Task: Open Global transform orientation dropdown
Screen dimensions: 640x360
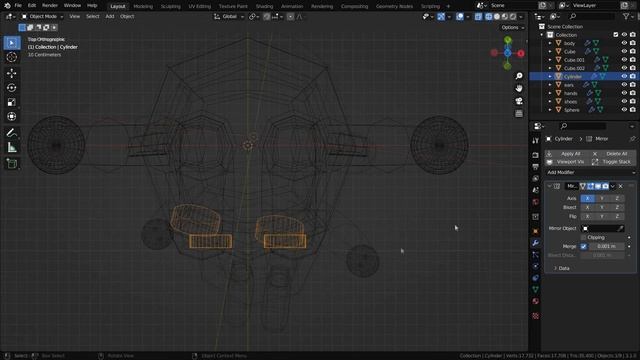Action: pos(229,17)
